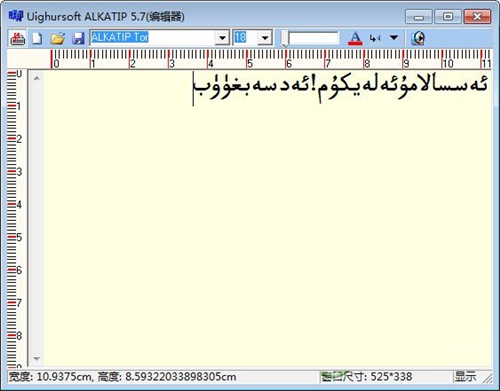Screen dimensions: 500x391
Task: Open the font color picker (red A)
Action: [355, 38]
